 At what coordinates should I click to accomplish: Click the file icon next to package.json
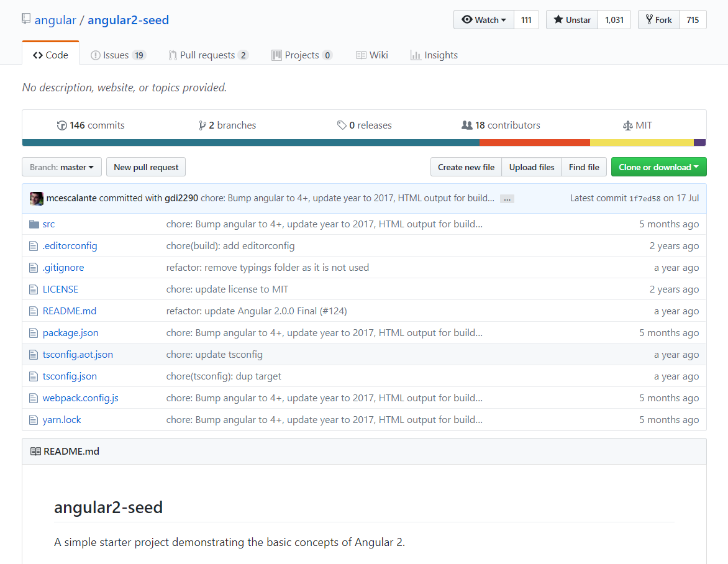click(34, 333)
